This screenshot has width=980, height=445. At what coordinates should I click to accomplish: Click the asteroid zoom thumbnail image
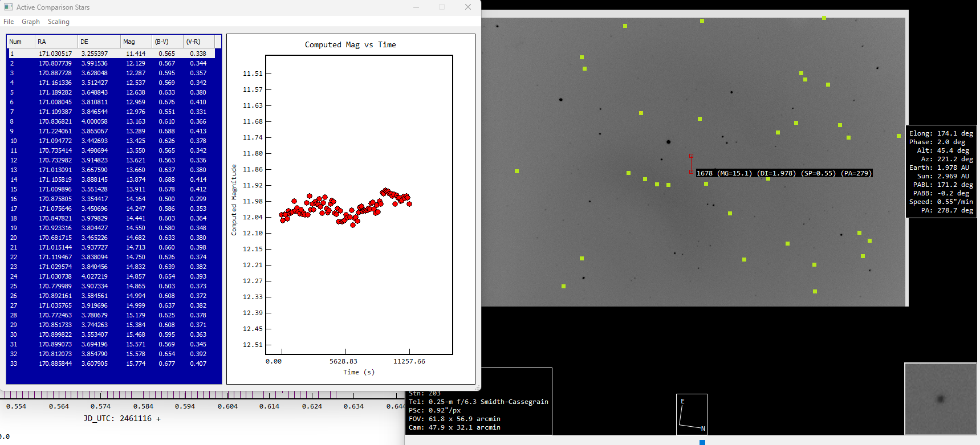click(x=940, y=399)
